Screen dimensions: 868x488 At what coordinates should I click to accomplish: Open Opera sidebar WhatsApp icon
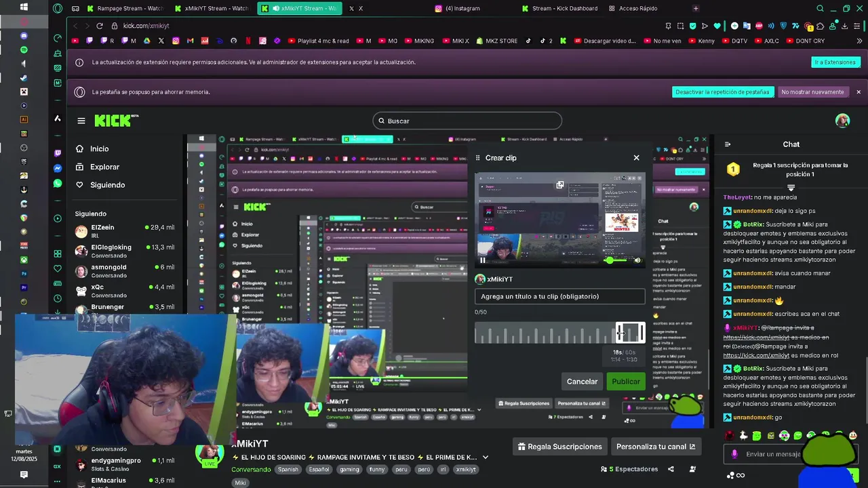tap(58, 184)
